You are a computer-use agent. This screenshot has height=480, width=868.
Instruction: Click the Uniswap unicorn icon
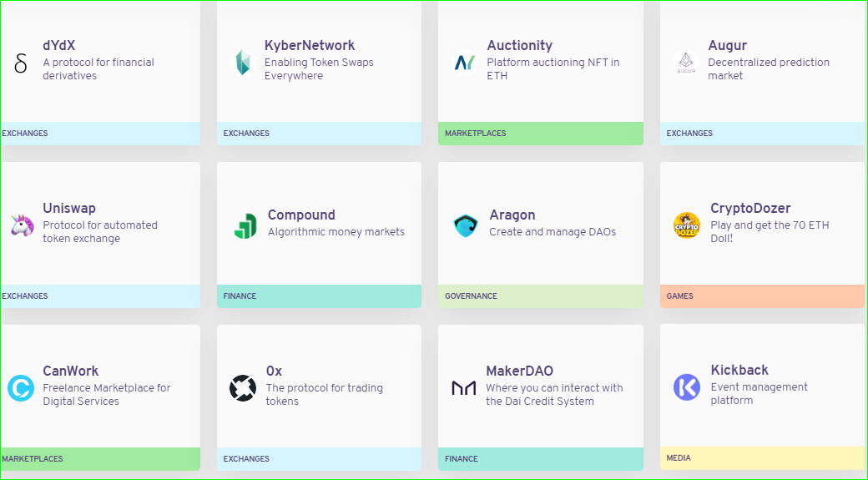click(x=22, y=225)
